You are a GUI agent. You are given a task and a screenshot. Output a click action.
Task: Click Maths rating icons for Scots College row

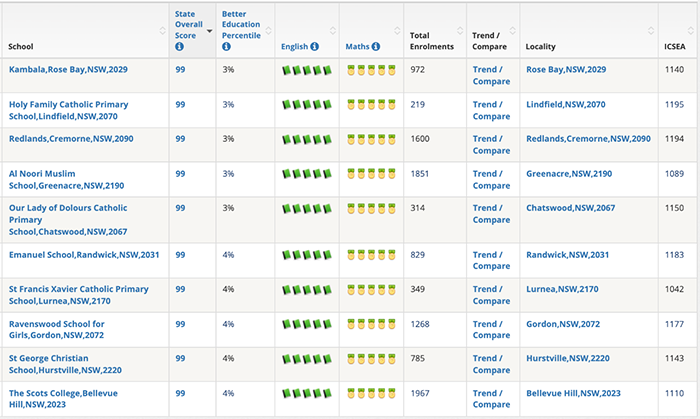371,394
